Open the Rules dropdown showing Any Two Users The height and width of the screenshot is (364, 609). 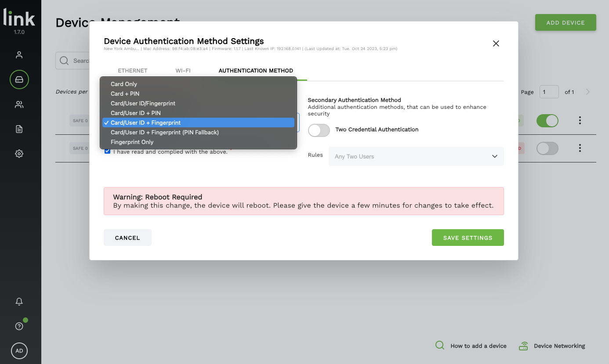416,156
